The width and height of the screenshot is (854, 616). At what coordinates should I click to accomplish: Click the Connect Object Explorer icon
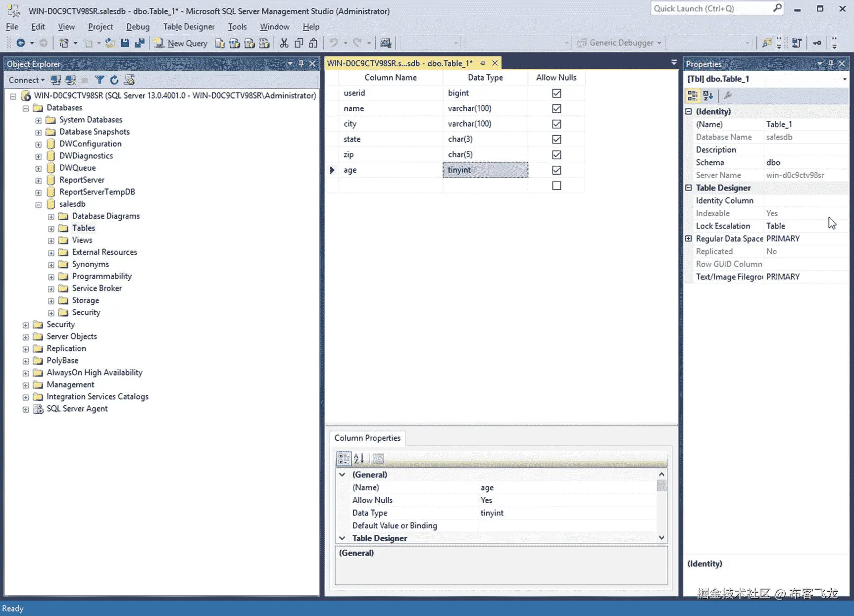click(x=56, y=80)
